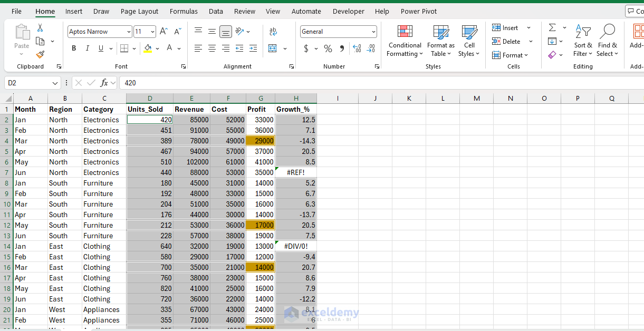Click the Merge & Center icon

(x=273, y=48)
